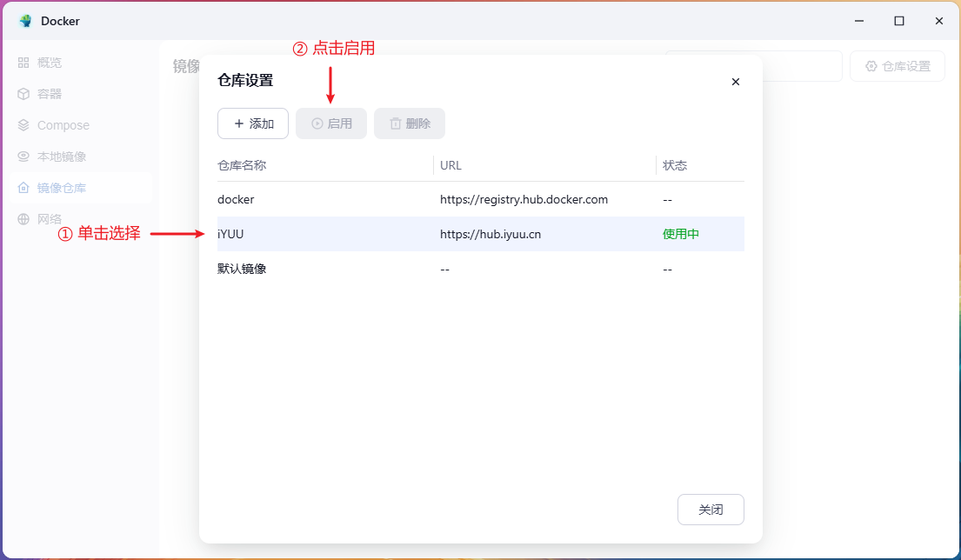Select the iYUU repository row

click(481, 234)
